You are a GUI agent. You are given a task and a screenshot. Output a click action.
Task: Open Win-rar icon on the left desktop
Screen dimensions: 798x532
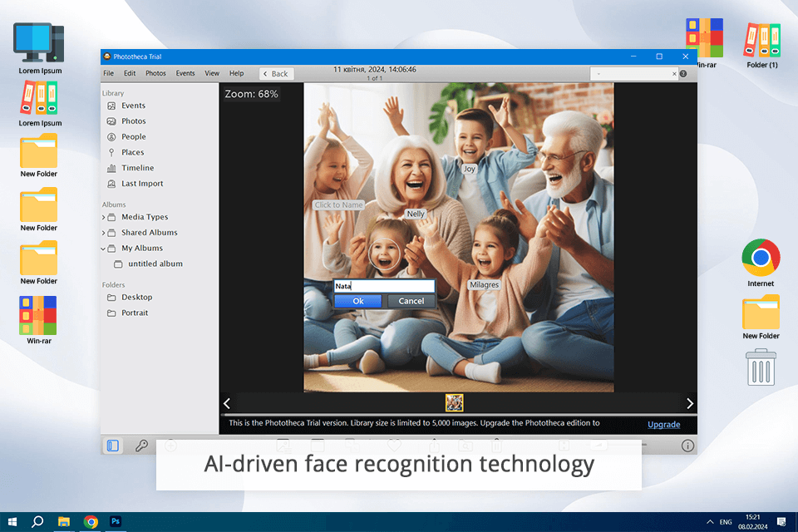(39, 320)
